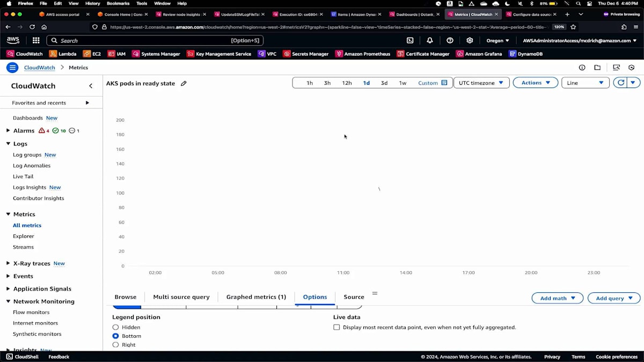This screenshot has width=644, height=362.
Task: Open the AWS help question mark
Action: pyautogui.click(x=450, y=40)
